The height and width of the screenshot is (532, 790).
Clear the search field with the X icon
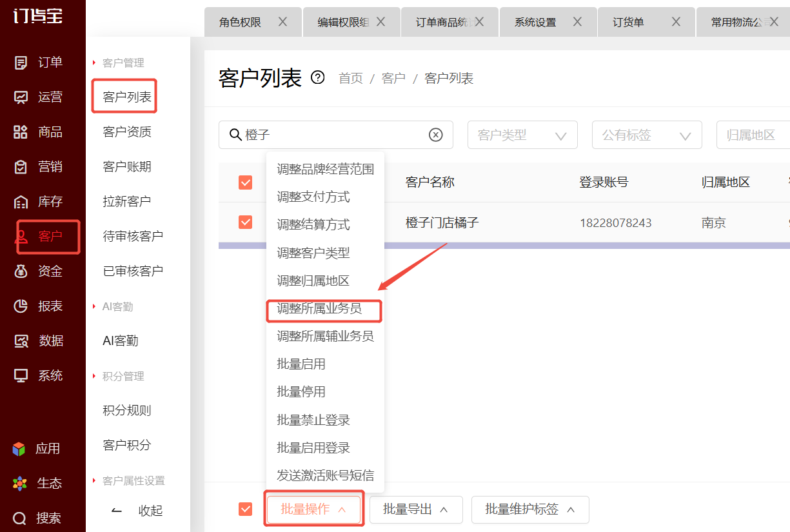point(436,135)
